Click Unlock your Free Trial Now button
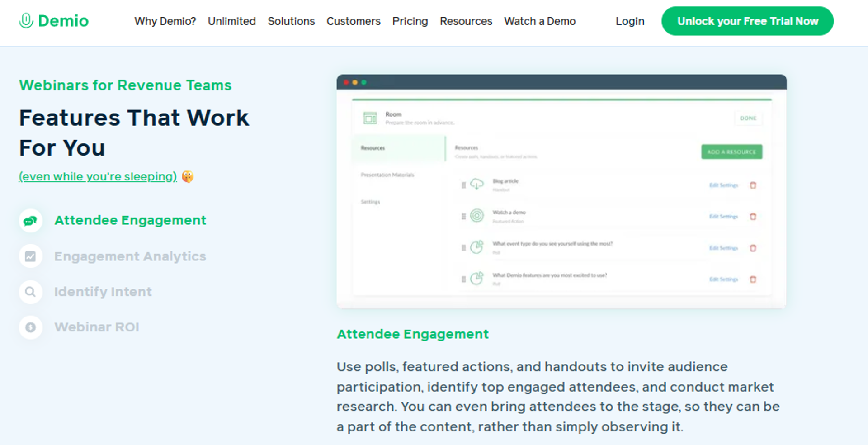This screenshot has width=868, height=445. click(747, 21)
